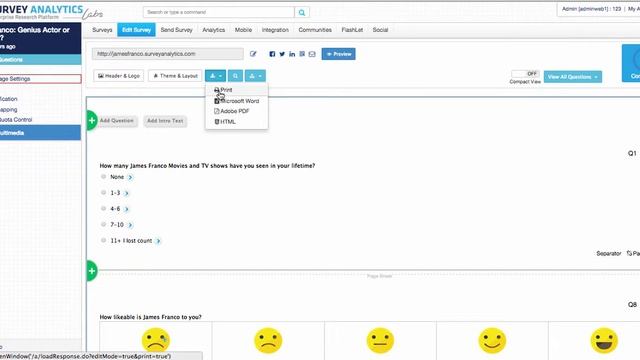The height and width of the screenshot is (360, 640).
Task: Share survey on Facebook icon
Action: (x=272, y=54)
